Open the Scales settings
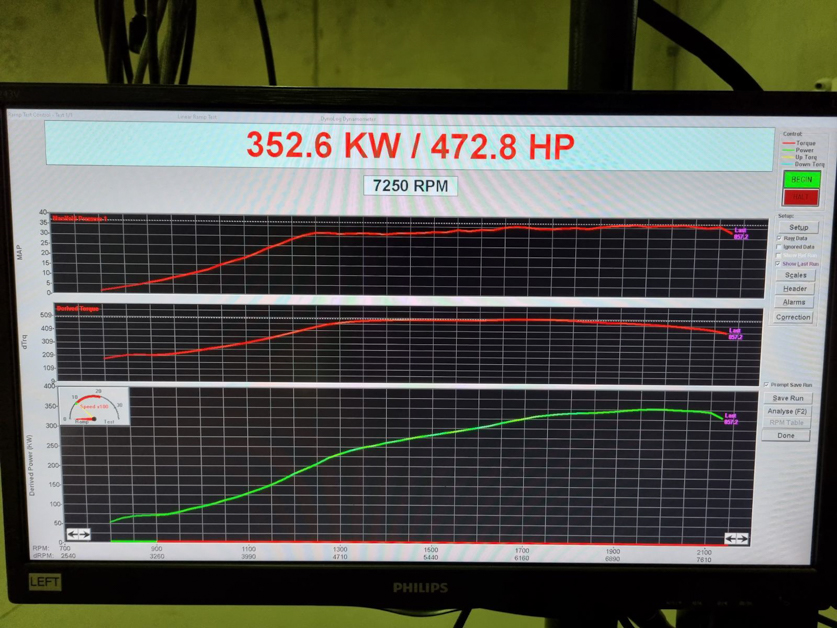Viewport: 837px width, 628px height. (795, 275)
